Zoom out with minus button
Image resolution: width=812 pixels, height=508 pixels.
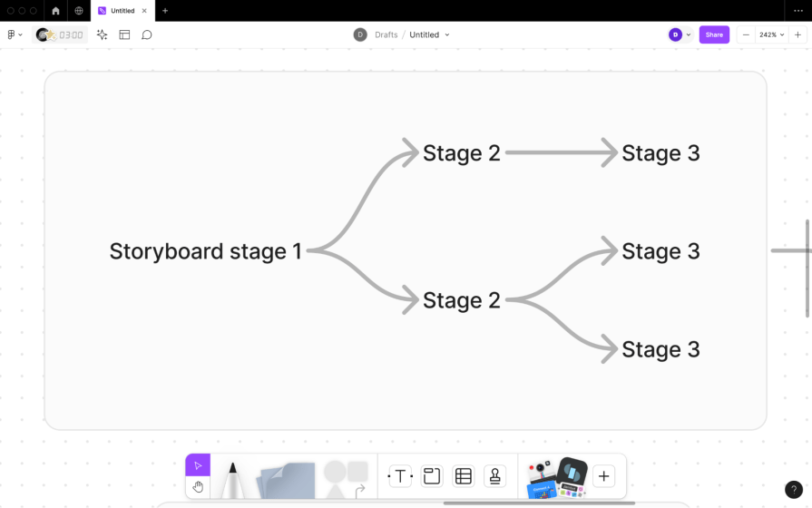[746, 34]
